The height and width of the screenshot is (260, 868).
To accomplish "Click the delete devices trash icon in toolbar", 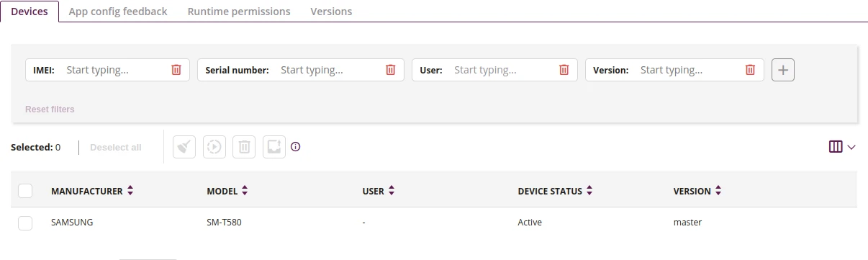I will (244, 147).
